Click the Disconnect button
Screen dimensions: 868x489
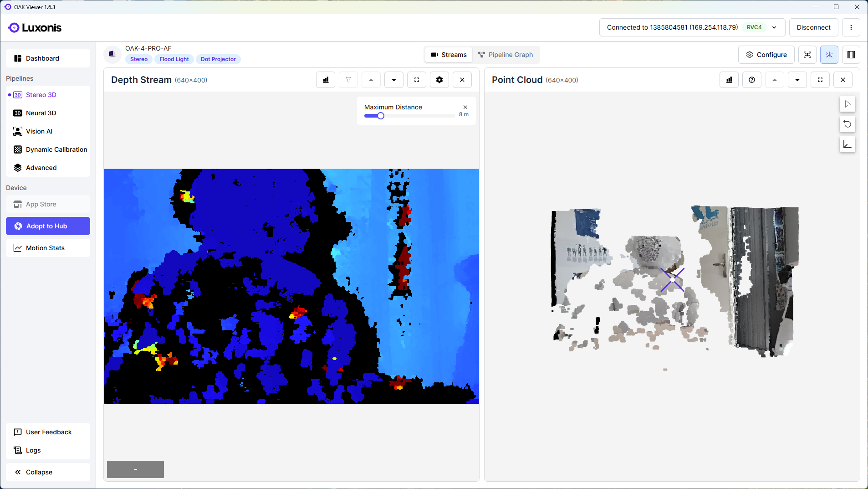[813, 27]
